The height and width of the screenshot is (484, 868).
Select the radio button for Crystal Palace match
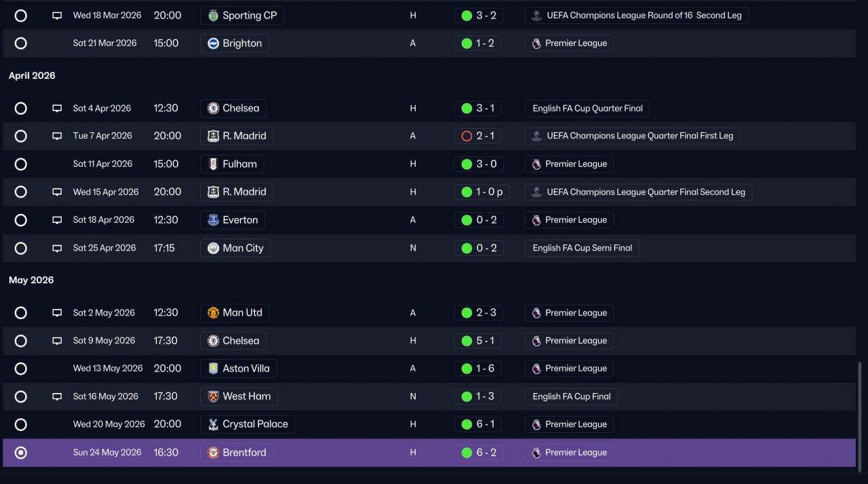pos(21,424)
